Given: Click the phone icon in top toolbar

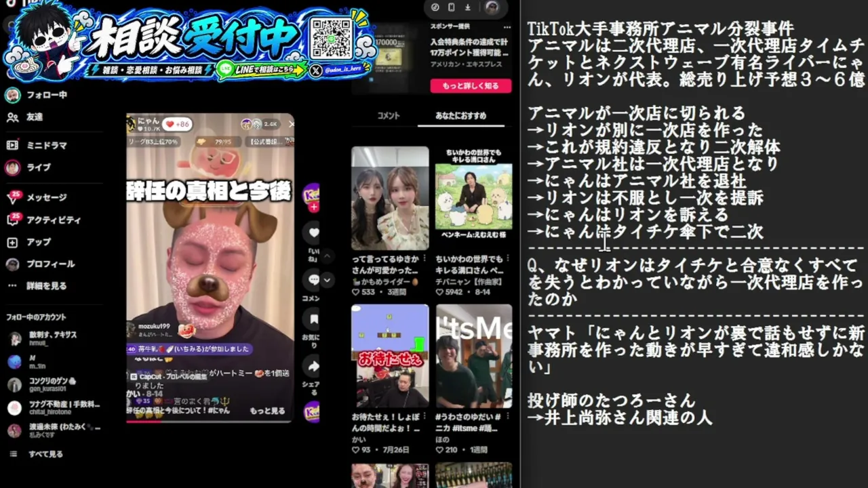Looking at the screenshot, I should [x=452, y=7].
